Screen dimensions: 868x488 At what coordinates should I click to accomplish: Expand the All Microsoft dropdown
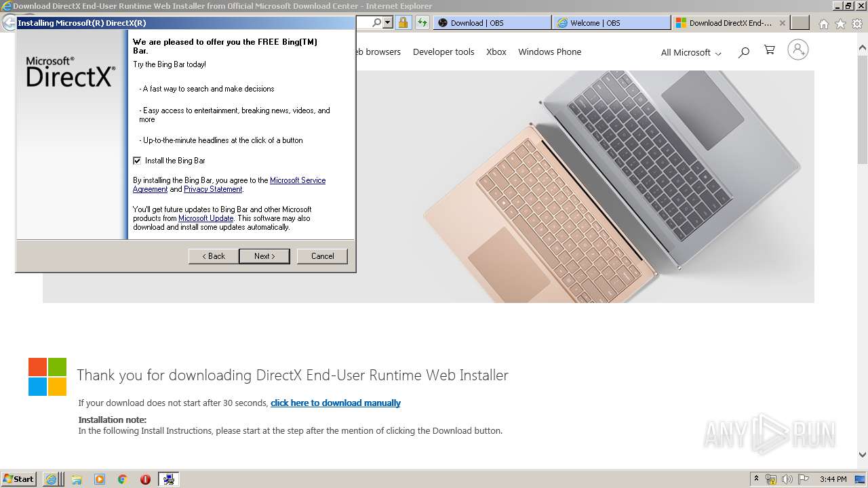pos(691,52)
